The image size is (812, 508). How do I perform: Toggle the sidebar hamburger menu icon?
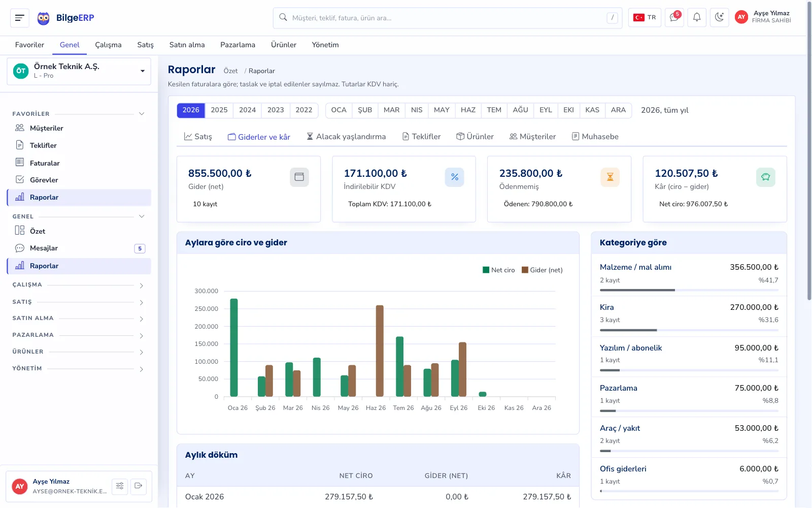pyautogui.click(x=20, y=18)
